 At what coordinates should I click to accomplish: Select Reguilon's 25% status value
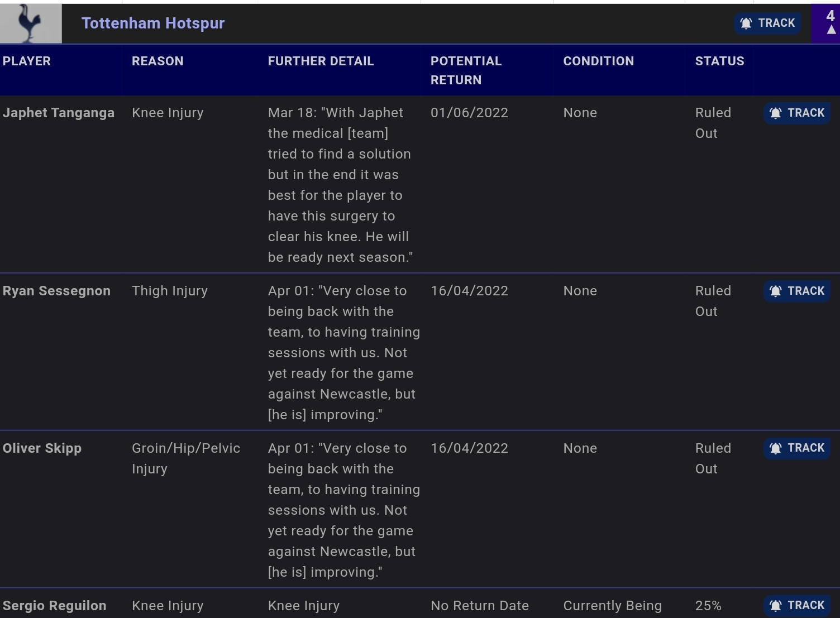[x=708, y=606]
